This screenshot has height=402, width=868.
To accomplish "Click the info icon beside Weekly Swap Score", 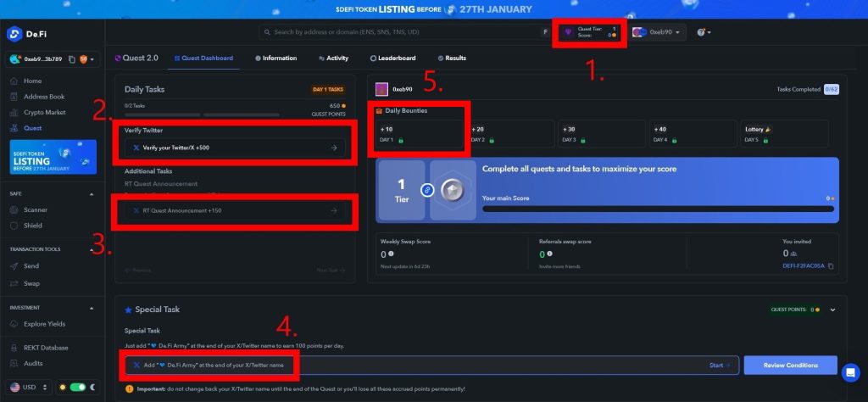I will tap(390, 254).
